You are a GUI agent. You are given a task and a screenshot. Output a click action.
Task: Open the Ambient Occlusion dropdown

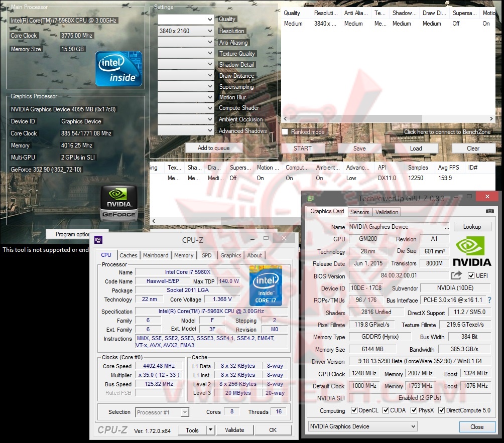pos(186,119)
